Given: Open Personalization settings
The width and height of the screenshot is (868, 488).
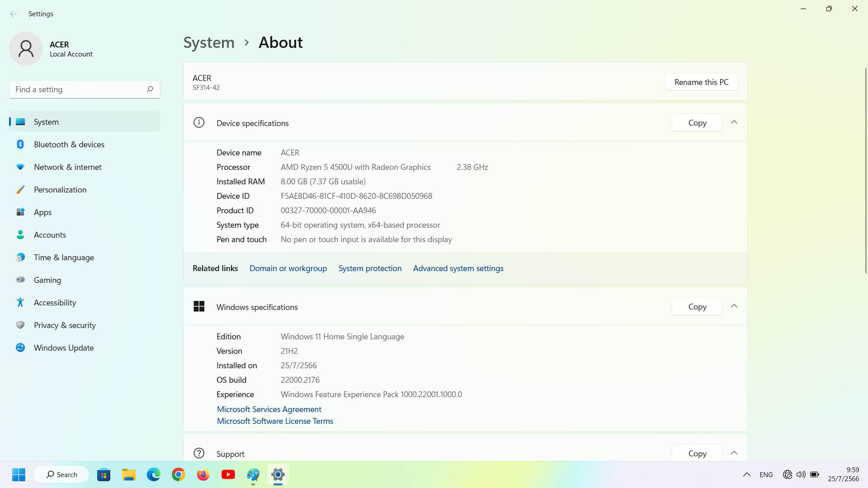Looking at the screenshot, I should [x=85, y=189].
